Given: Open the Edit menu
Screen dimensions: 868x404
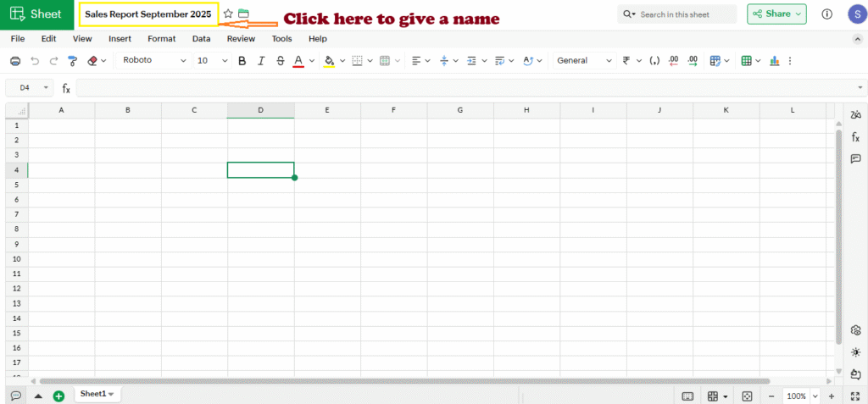Looking at the screenshot, I should pos(48,39).
